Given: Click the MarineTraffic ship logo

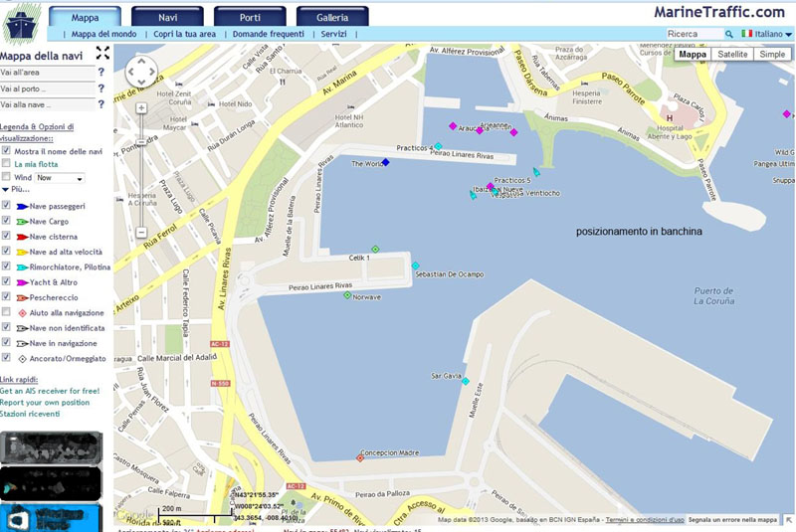Looking at the screenshot, I should [x=22, y=24].
